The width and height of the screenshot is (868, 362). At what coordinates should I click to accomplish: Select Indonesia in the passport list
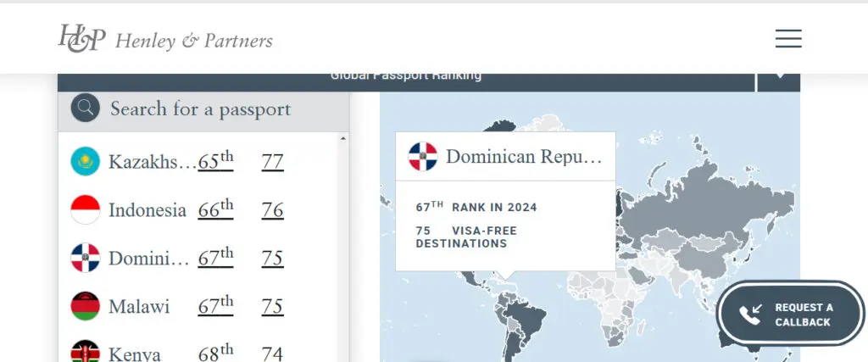(x=147, y=209)
